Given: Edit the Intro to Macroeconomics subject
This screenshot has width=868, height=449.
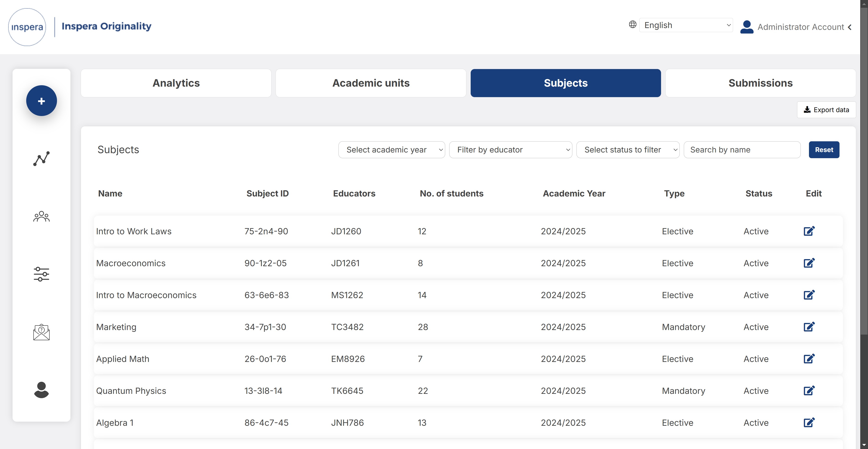Looking at the screenshot, I should coord(809,295).
